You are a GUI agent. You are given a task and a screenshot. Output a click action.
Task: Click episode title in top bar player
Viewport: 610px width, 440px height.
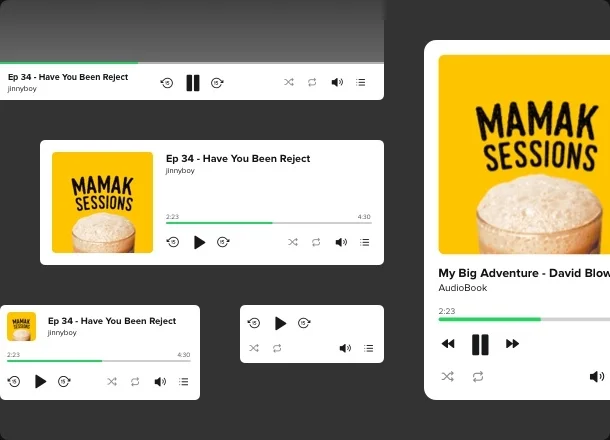coord(68,77)
